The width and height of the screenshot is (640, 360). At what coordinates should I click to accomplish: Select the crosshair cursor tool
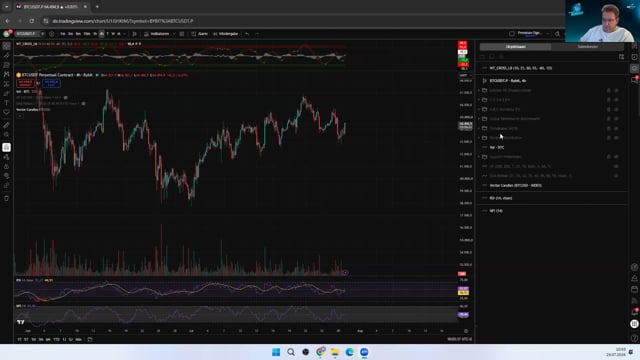click(x=7, y=46)
